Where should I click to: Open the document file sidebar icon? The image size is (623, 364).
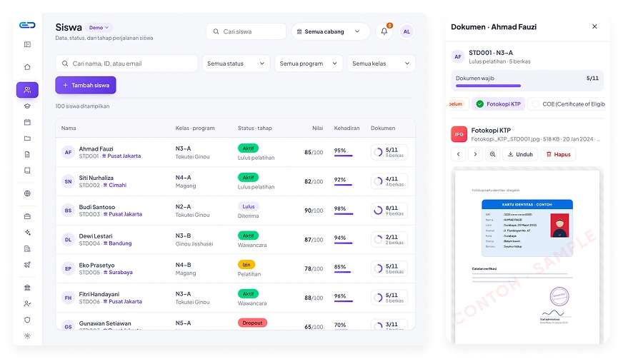click(27, 154)
